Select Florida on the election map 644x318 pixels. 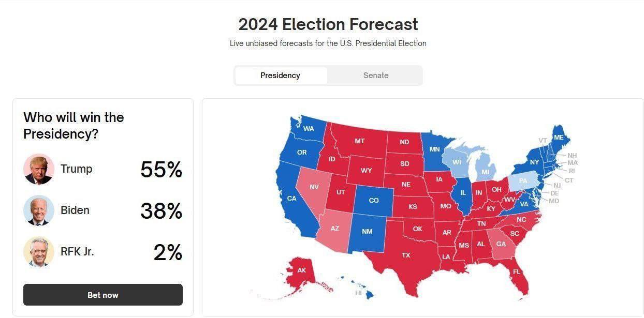(517, 272)
